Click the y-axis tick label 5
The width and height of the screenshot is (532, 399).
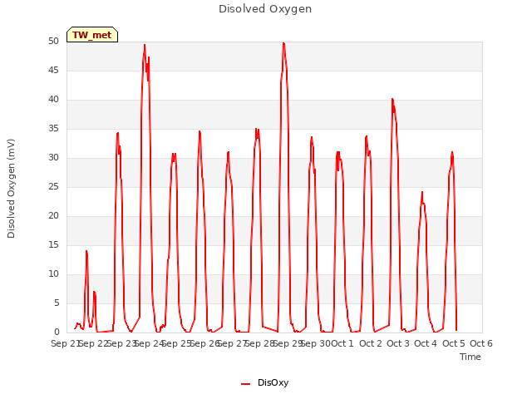coord(57,303)
